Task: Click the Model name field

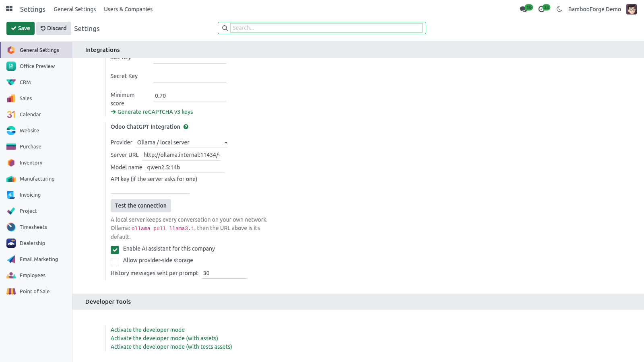Action: click(x=185, y=167)
